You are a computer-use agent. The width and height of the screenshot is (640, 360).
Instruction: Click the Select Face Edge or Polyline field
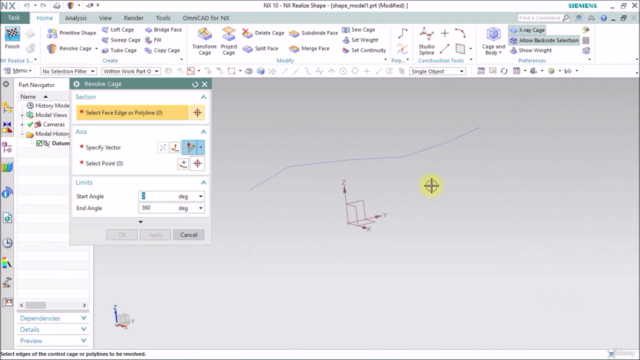pos(132,113)
